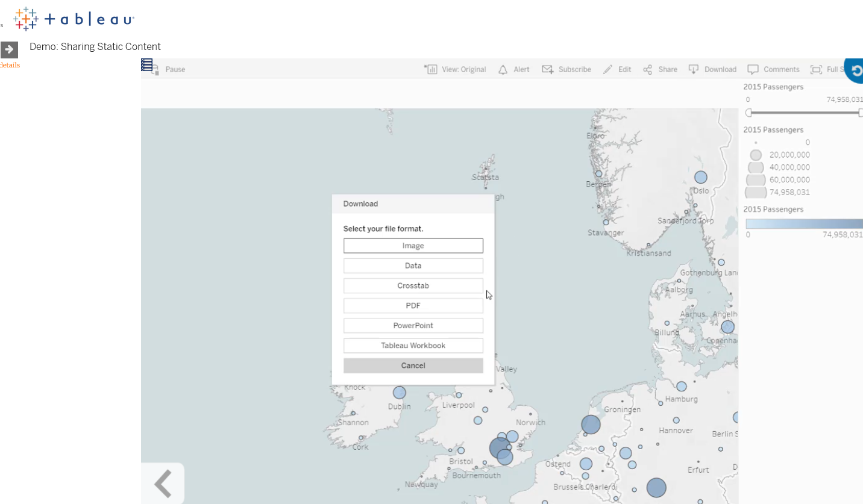Click the Hannover map label
The height and width of the screenshot is (504, 863).
pos(676,431)
